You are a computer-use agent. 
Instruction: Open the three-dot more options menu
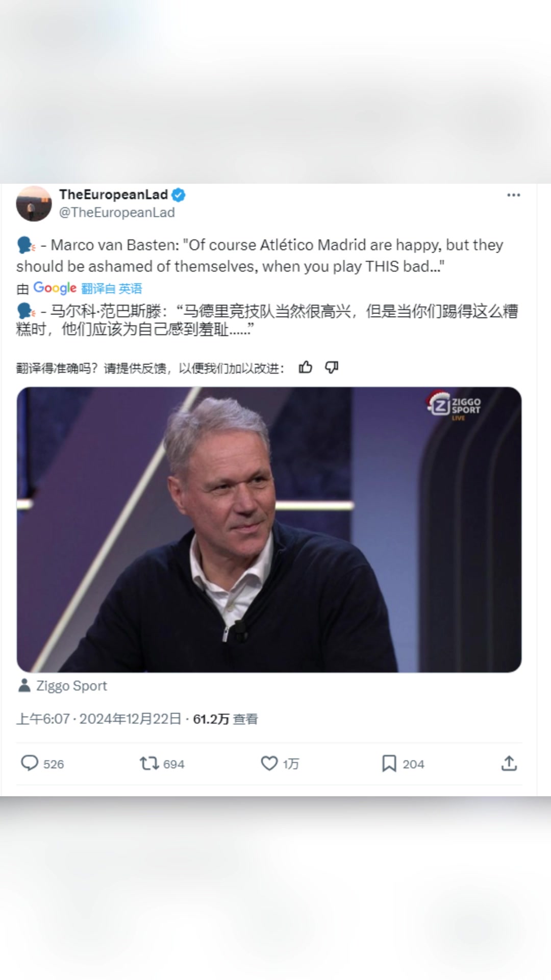pyautogui.click(x=513, y=195)
